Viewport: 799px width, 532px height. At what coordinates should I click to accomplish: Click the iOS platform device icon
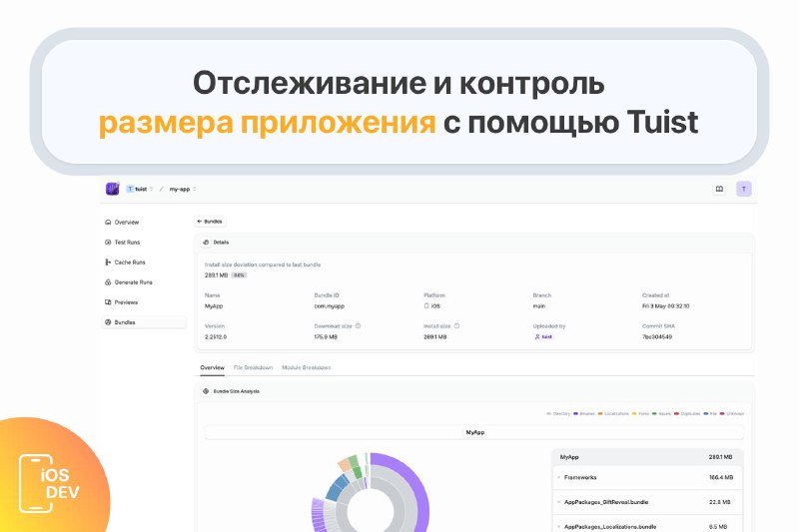[x=426, y=306]
